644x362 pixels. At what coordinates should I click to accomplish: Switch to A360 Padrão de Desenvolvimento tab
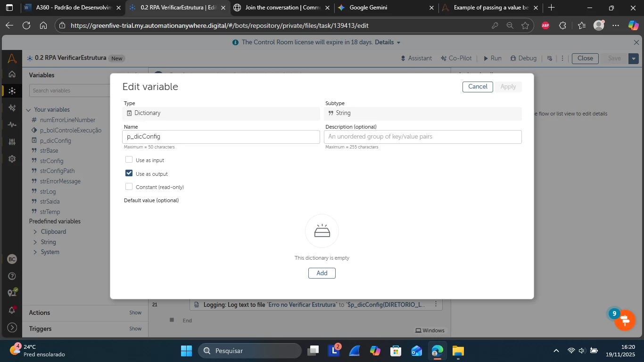[73, 8]
